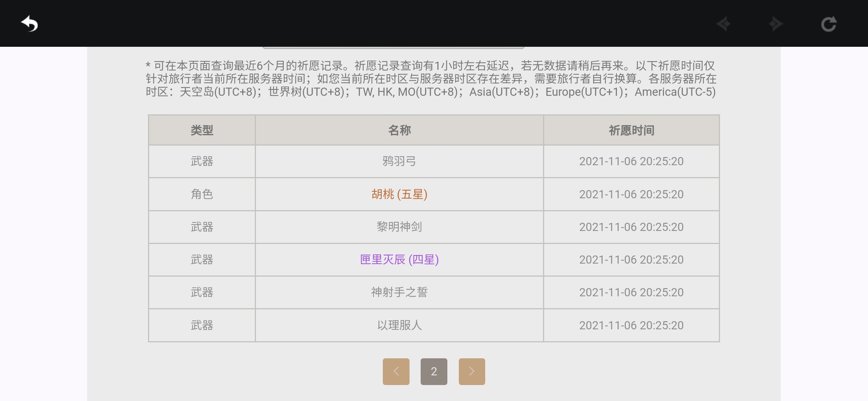This screenshot has height=401, width=868.
Task: Tap the back arrow icon
Action: [x=29, y=24]
